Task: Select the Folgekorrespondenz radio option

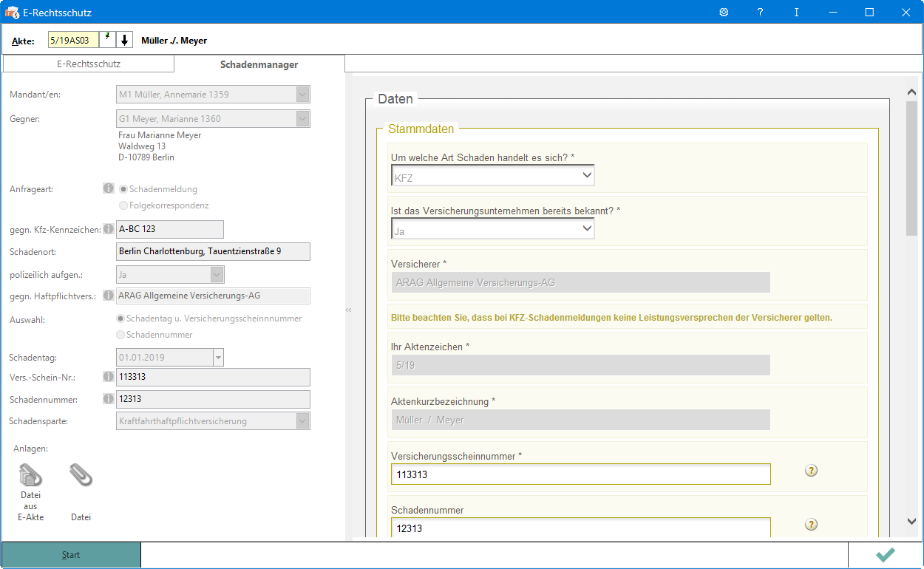Action: coord(123,205)
